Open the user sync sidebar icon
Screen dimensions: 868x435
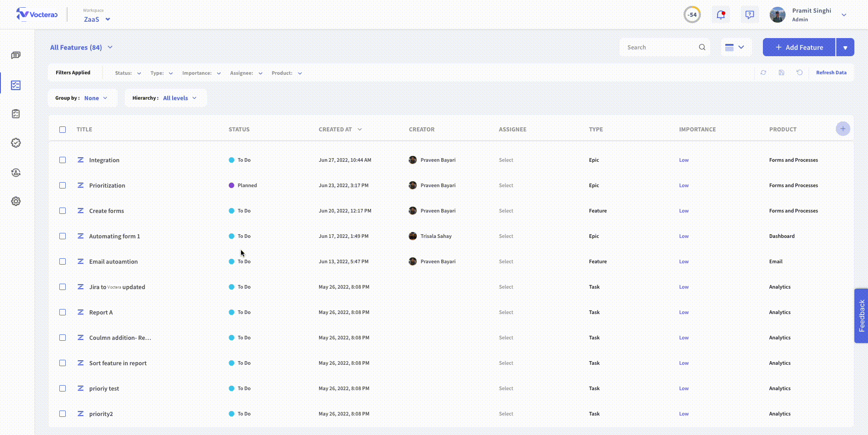(16, 173)
